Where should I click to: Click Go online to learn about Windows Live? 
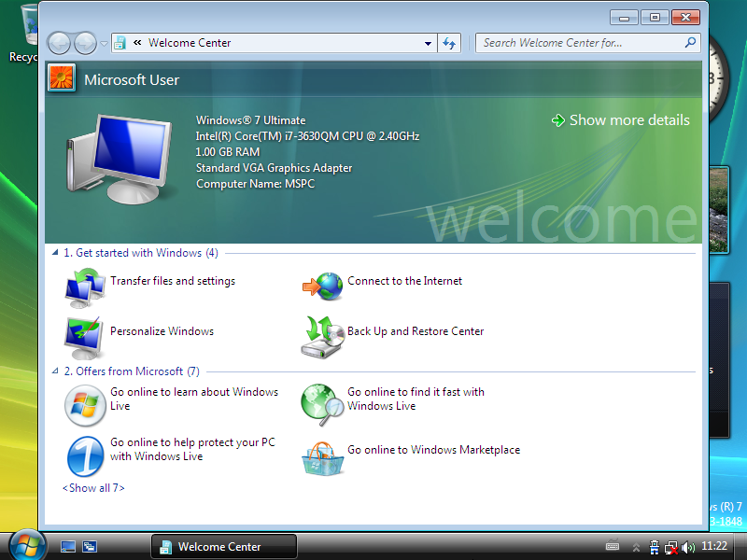[194, 399]
